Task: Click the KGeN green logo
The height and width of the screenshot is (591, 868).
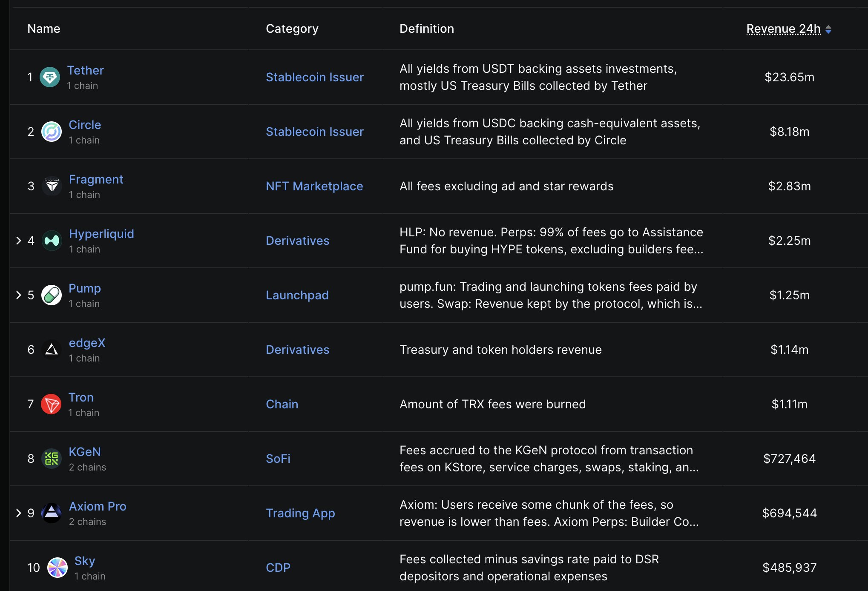Action: point(52,459)
